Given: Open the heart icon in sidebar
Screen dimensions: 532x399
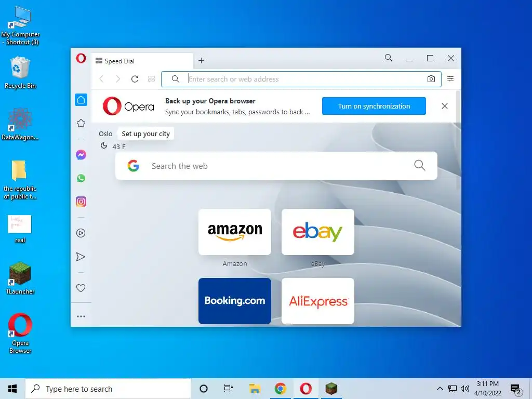Looking at the screenshot, I should coord(81,288).
